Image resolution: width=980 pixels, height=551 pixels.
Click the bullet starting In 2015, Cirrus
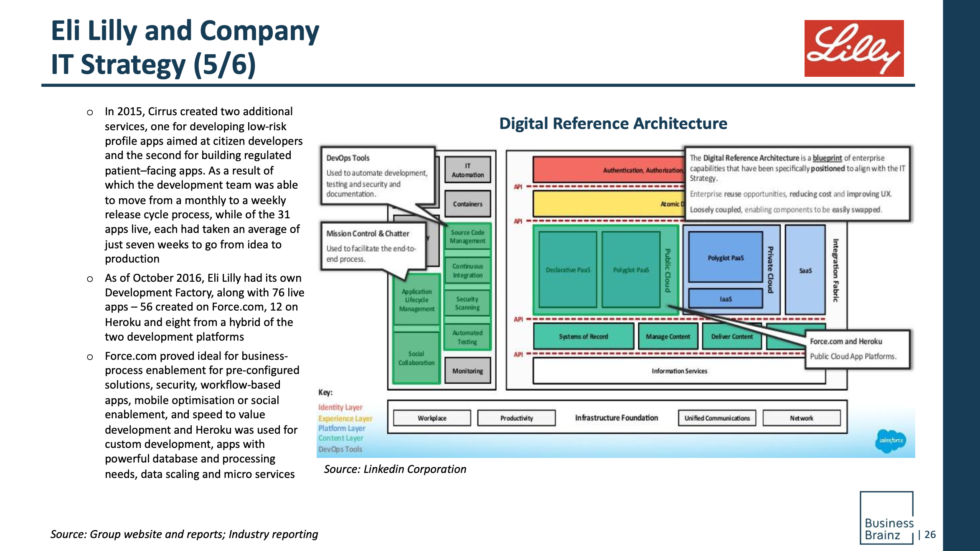click(204, 185)
